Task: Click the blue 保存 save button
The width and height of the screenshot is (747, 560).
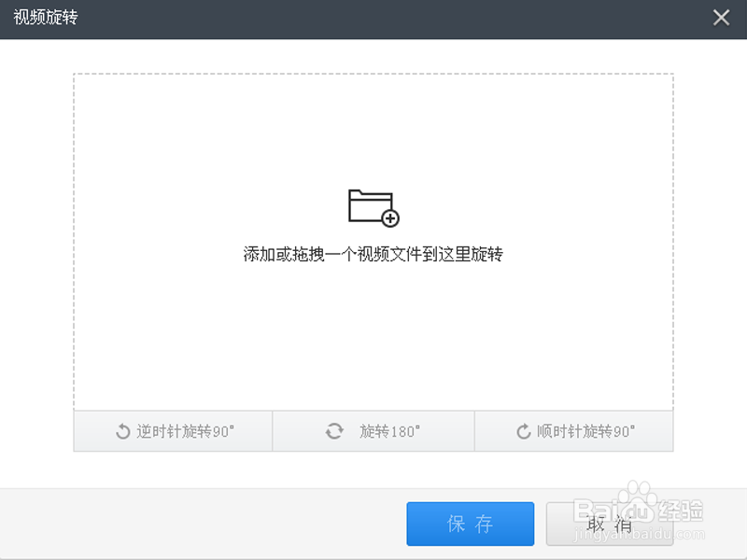Action: (x=471, y=524)
